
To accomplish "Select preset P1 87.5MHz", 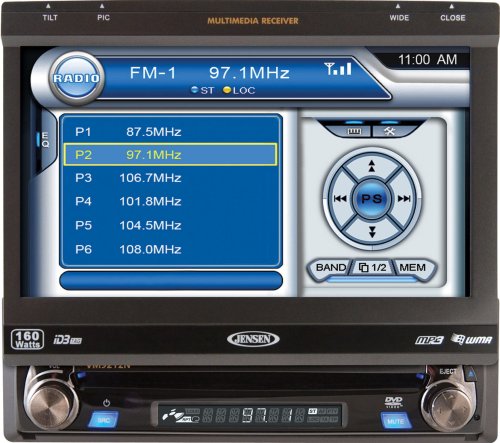I will pos(170,132).
